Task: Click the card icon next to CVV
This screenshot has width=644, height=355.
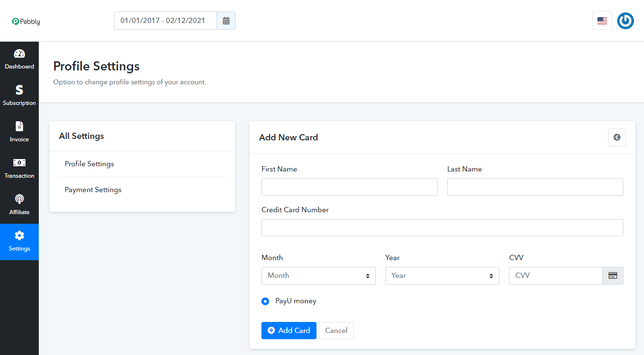Action: click(612, 275)
